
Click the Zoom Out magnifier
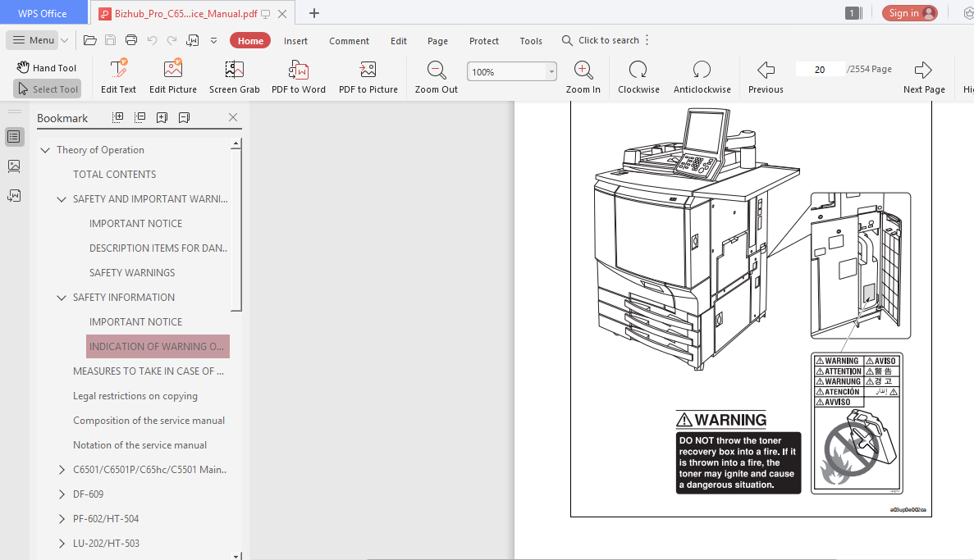point(436,75)
